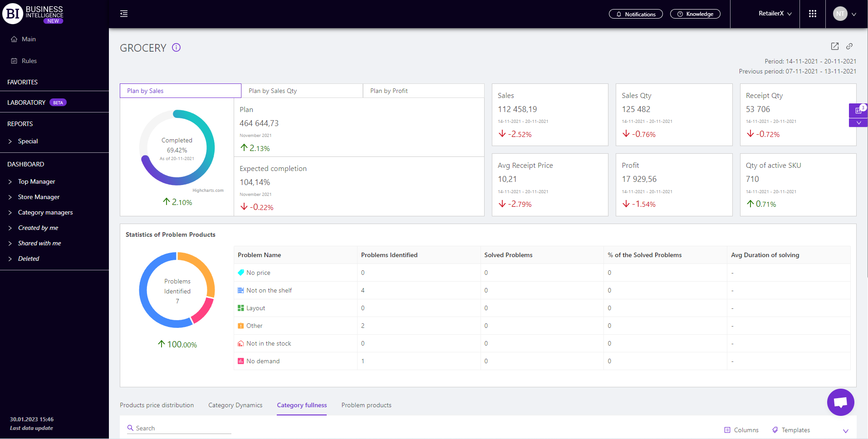The width and height of the screenshot is (868, 439).
Task: Collapse the sidebar with the menu icon
Action: coord(124,14)
